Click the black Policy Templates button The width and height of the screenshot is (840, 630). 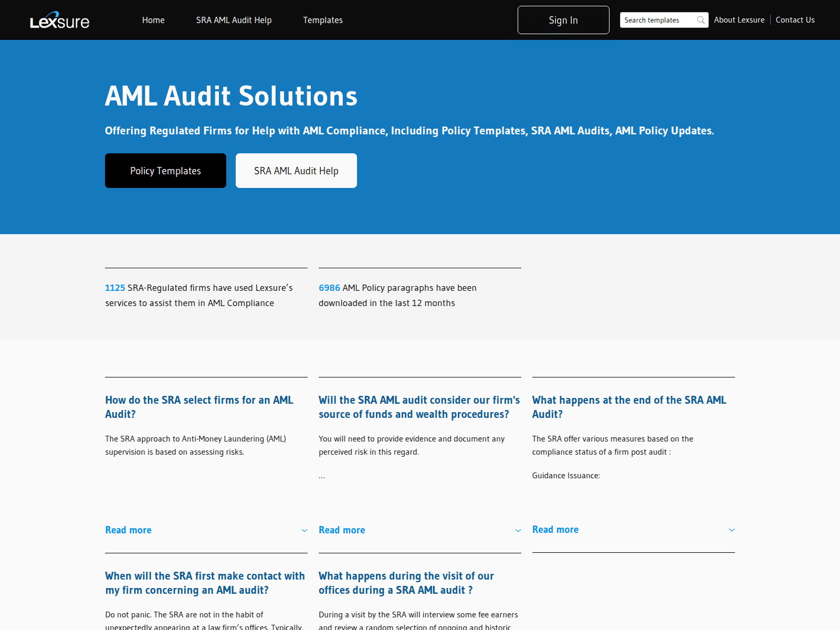pos(165,171)
